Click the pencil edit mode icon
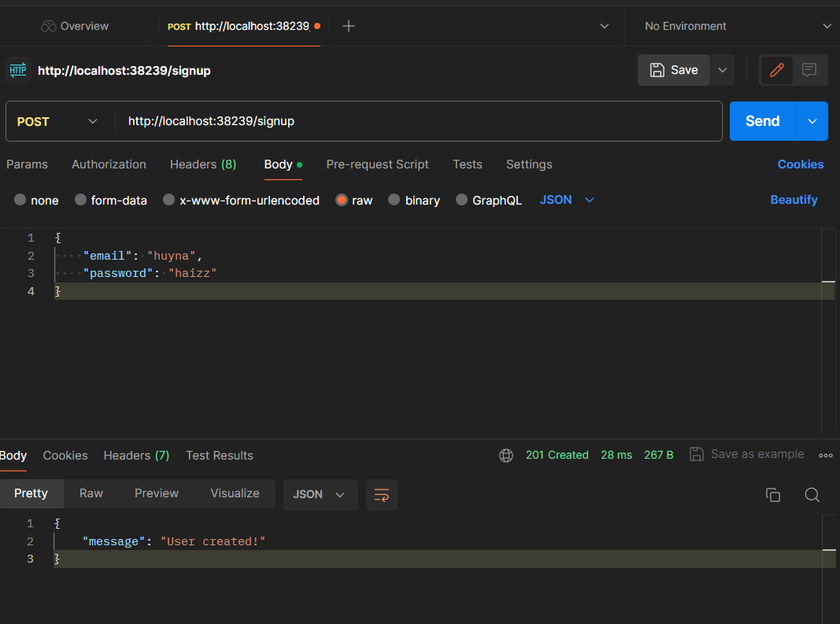840x624 pixels. point(776,70)
